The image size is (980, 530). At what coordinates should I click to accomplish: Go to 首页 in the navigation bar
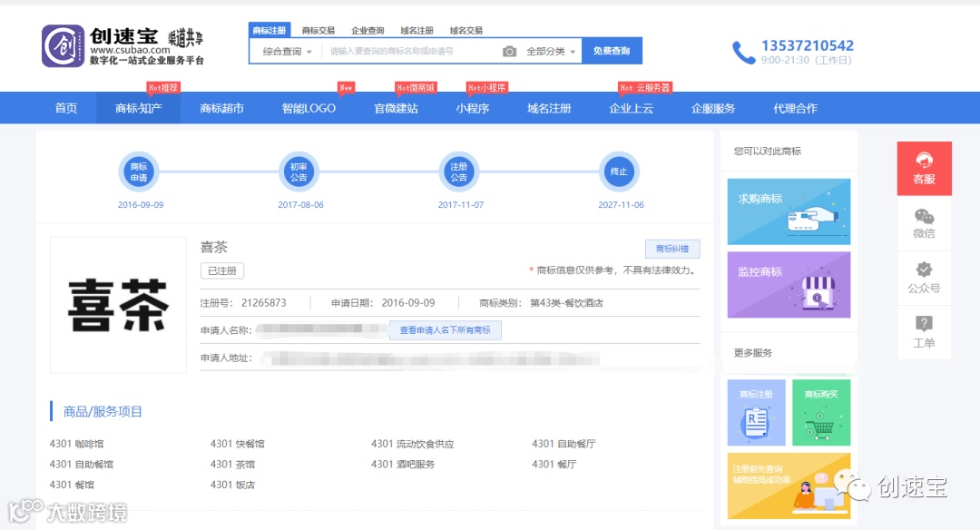point(66,108)
